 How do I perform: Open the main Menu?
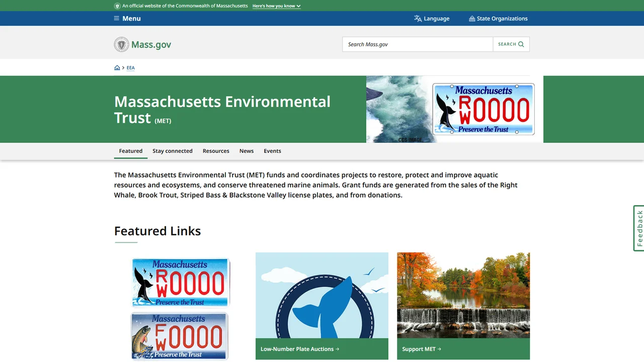click(x=127, y=19)
